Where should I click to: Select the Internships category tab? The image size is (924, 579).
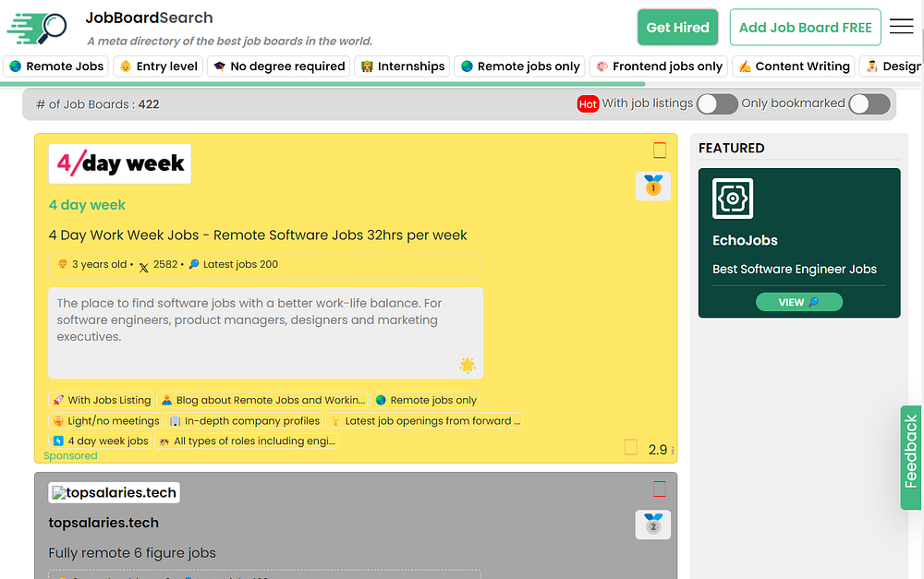[x=403, y=66]
